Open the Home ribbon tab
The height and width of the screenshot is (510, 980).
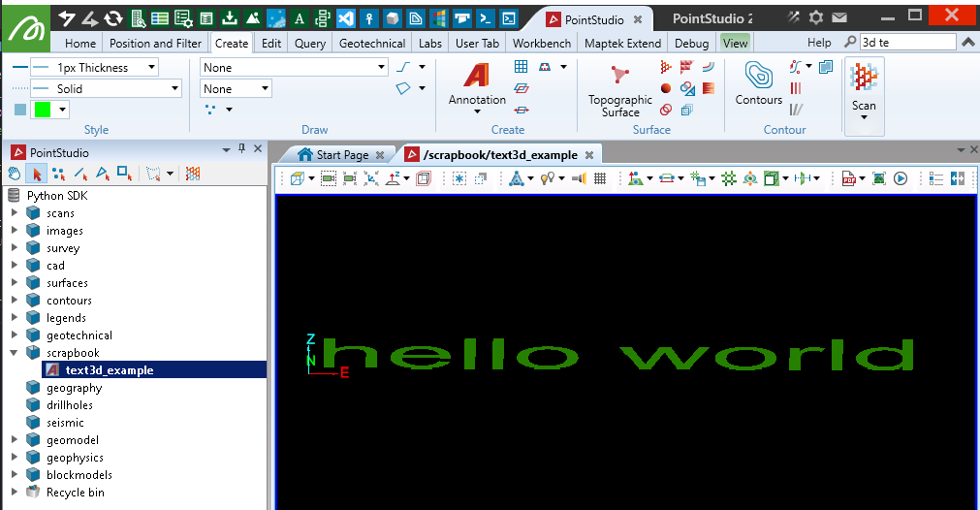pyautogui.click(x=80, y=43)
